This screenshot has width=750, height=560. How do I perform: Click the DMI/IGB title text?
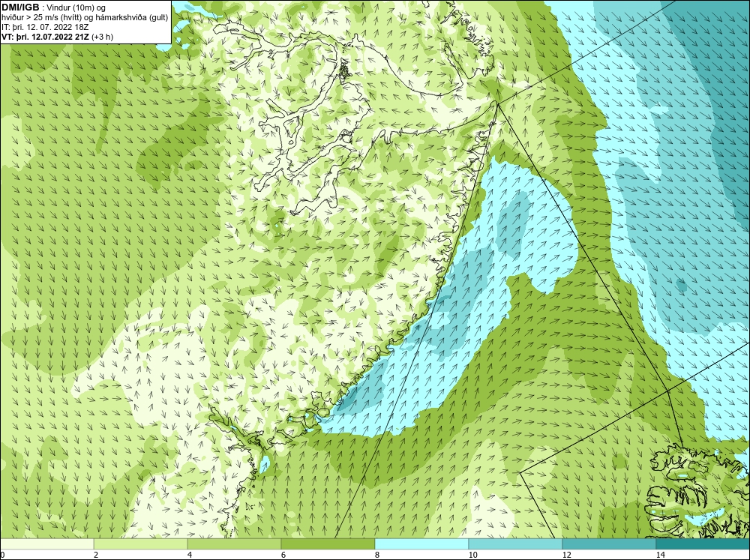pos(20,7)
